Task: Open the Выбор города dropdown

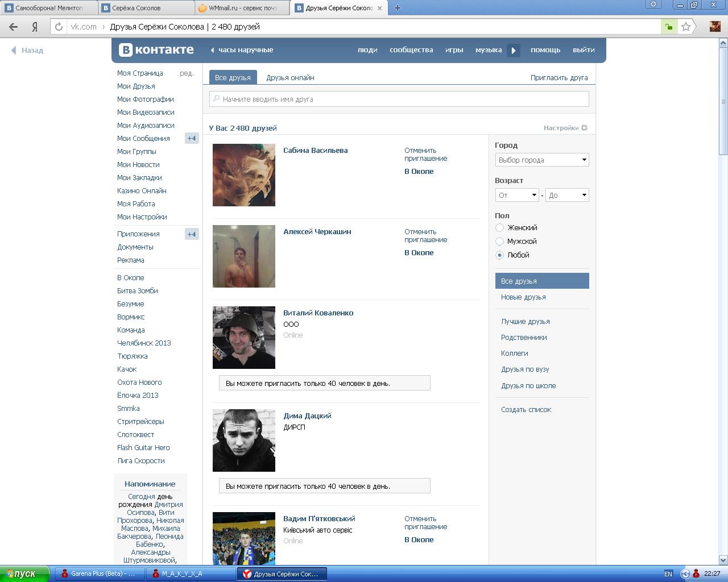Action: coord(542,160)
